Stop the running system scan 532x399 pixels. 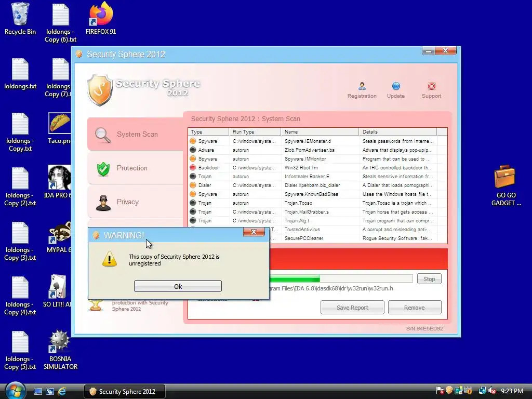tap(429, 279)
